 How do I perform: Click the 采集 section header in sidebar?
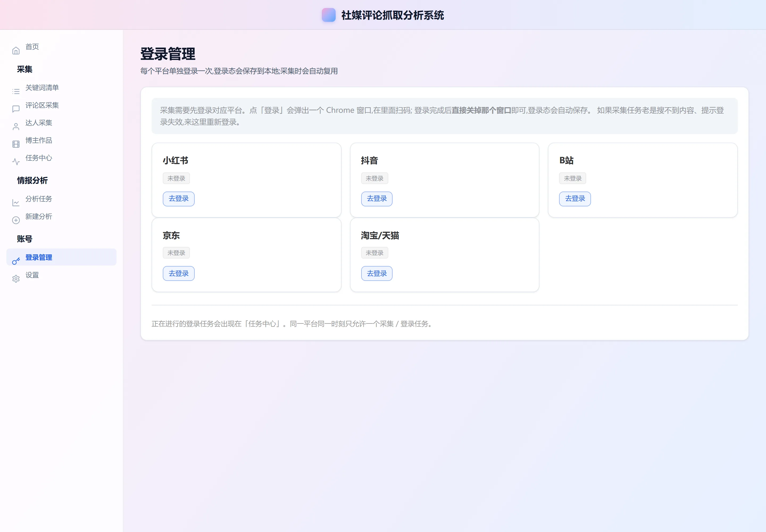point(25,69)
